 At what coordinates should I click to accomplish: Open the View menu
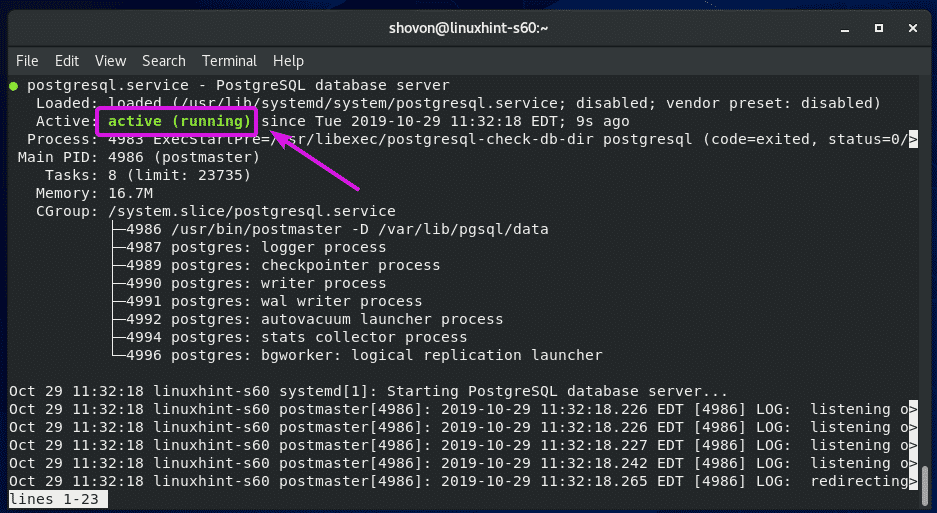[110, 61]
